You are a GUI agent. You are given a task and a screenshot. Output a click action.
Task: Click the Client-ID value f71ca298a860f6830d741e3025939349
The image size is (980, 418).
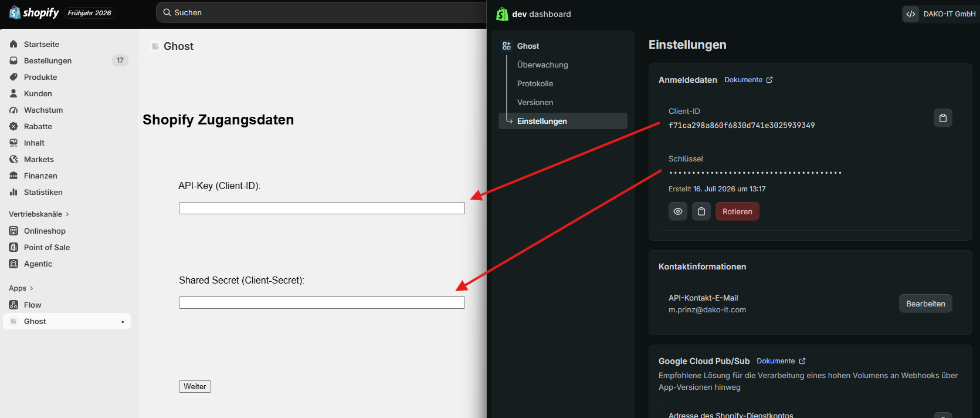tap(741, 126)
